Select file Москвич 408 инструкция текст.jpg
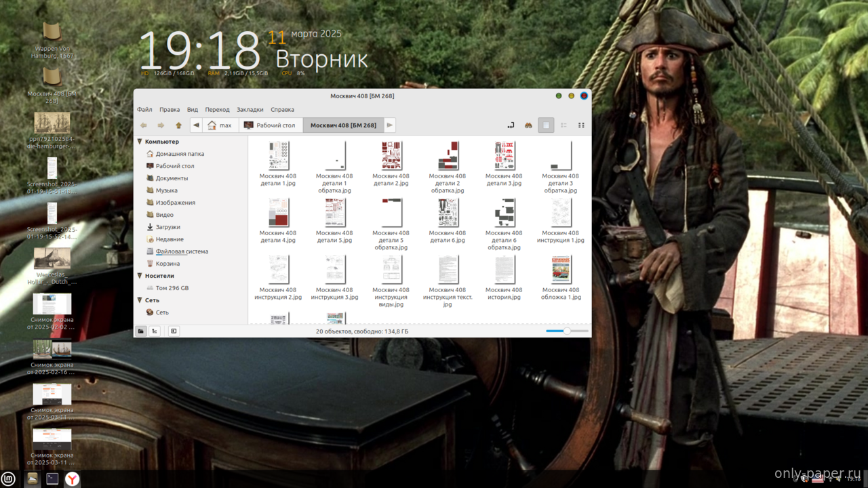Screen dimensions: 868x488 coord(448,281)
